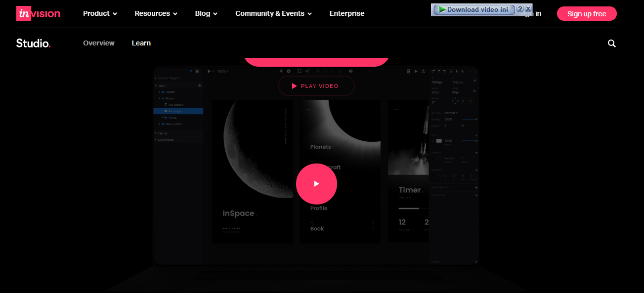The height and width of the screenshot is (293, 644).
Task: Open the 100% zoom dropdown
Action: pyautogui.click(x=223, y=72)
